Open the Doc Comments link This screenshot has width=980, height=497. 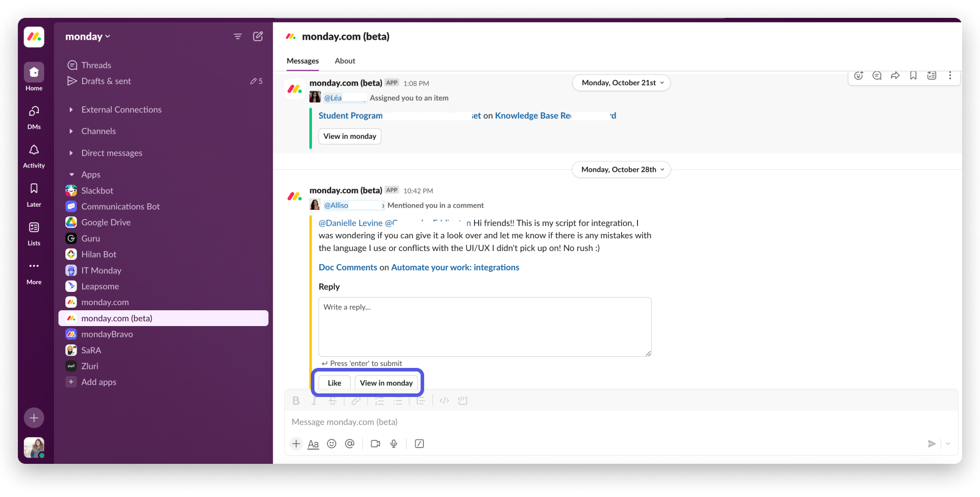(x=348, y=267)
